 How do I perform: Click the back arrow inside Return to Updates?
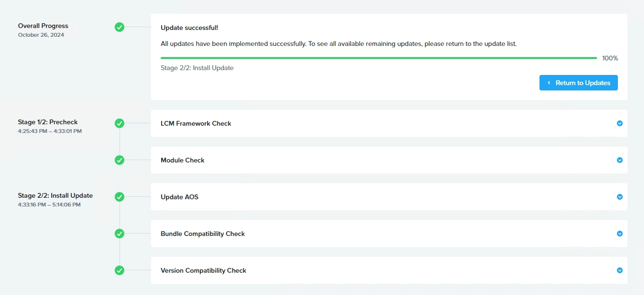tap(549, 82)
